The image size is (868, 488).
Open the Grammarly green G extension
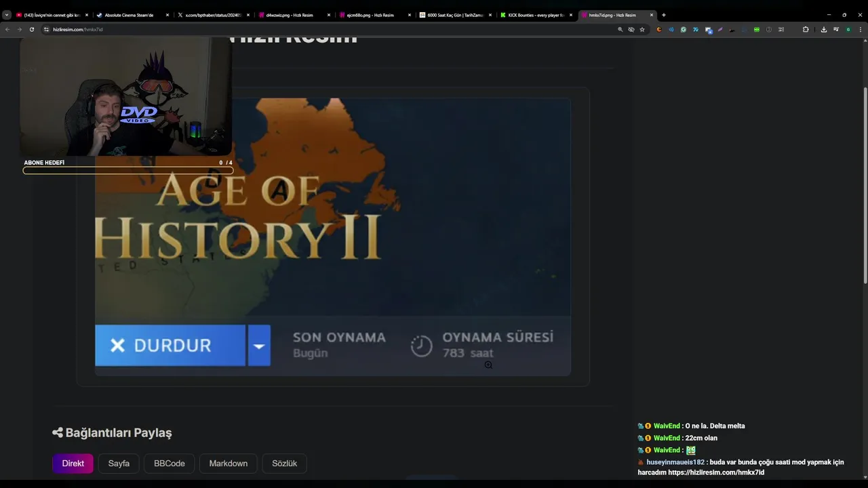[684, 29]
